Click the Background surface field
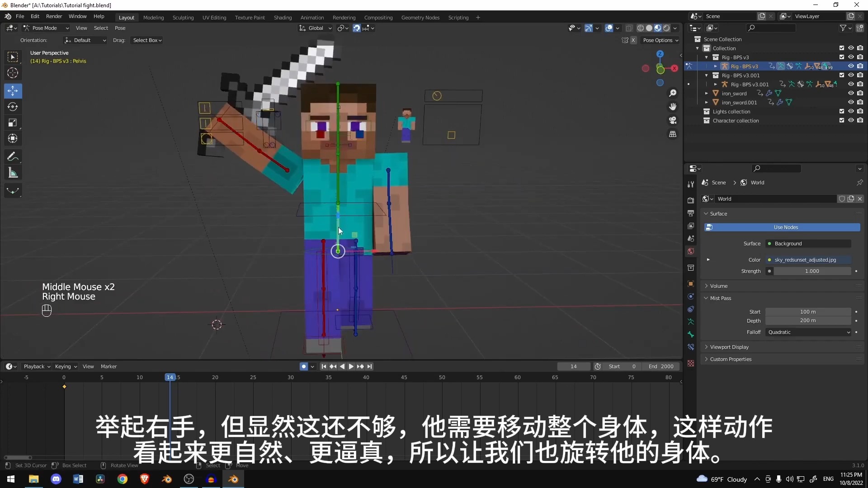This screenshot has height=488, width=868. point(809,244)
